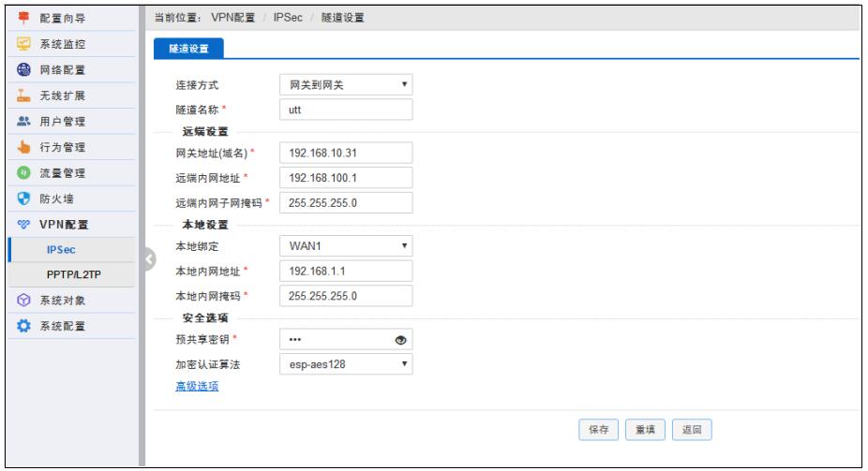
Task: Click the 系统监控 monitor icon
Action: [x=23, y=44]
